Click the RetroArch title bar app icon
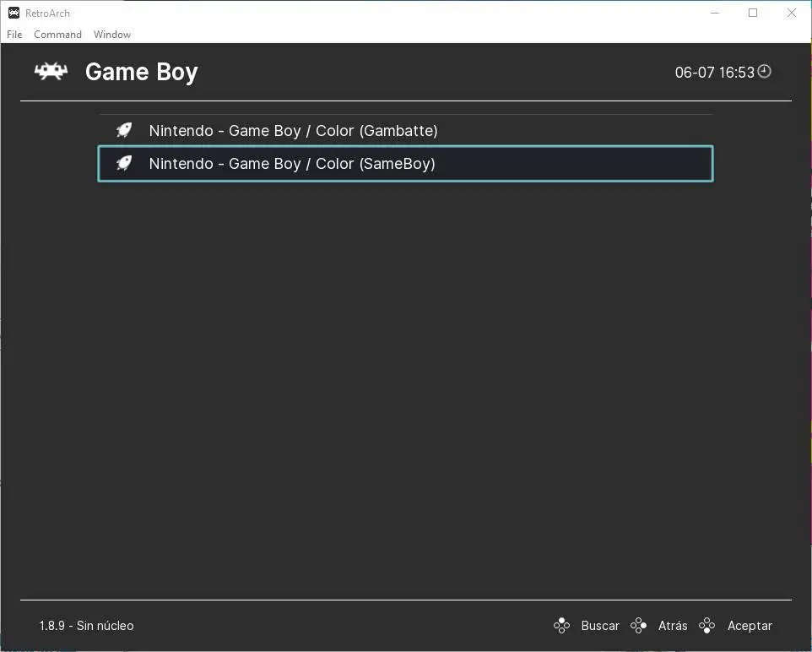Screen dimensions: 812x652 pyautogui.click(x=14, y=13)
